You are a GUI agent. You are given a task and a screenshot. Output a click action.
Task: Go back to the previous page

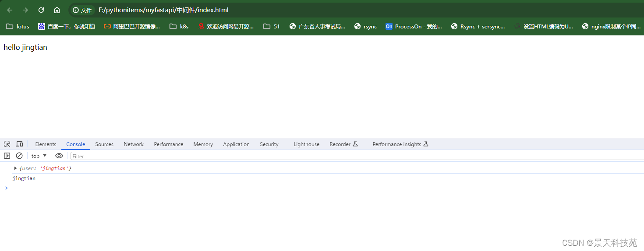click(x=10, y=10)
